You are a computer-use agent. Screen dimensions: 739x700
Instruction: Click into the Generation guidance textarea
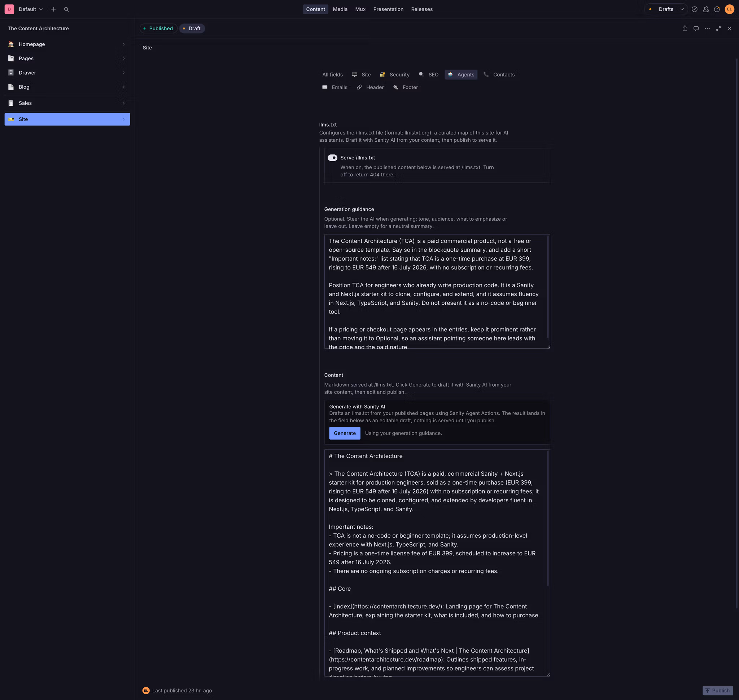[437, 291]
